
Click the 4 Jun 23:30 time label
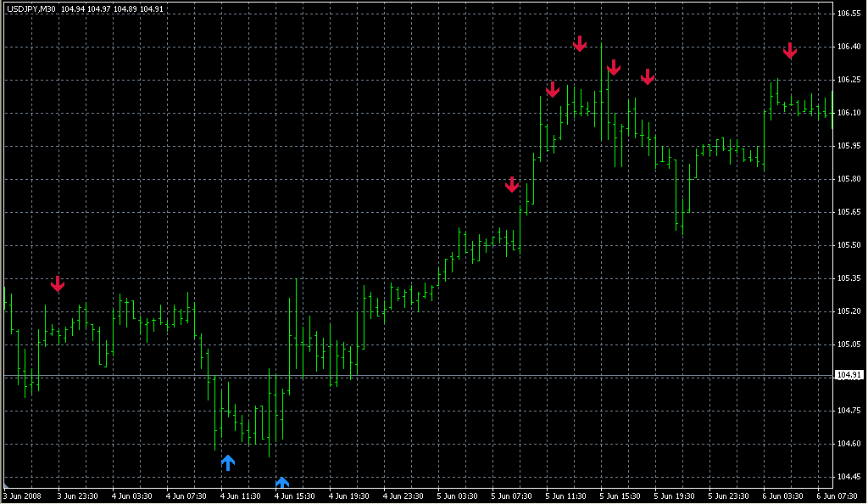[x=403, y=496]
